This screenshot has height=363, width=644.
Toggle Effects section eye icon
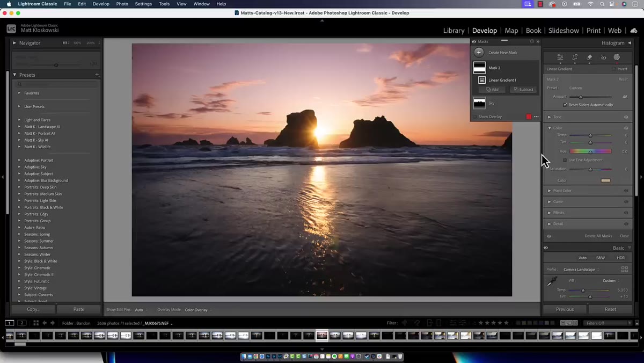tap(626, 213)
